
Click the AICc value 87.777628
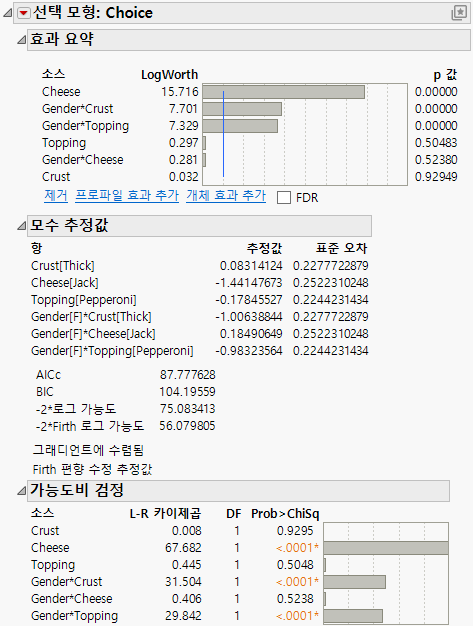tap(188, 375)
